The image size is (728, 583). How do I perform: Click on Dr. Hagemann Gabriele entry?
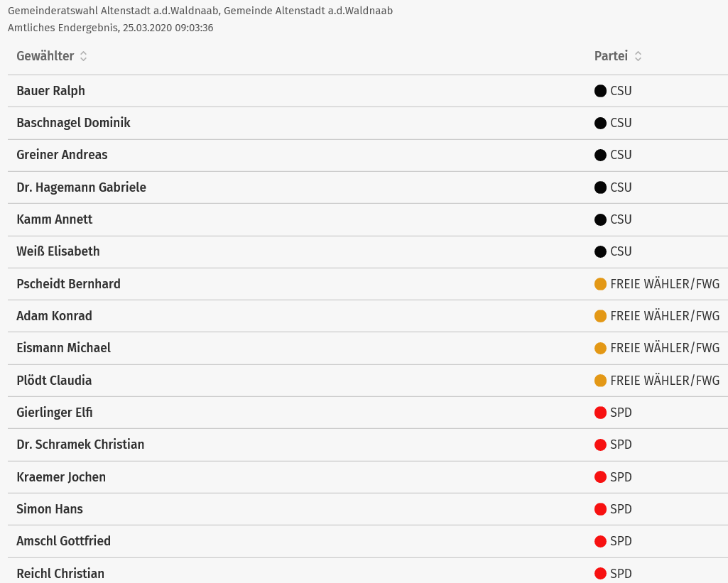pos(81,187)
